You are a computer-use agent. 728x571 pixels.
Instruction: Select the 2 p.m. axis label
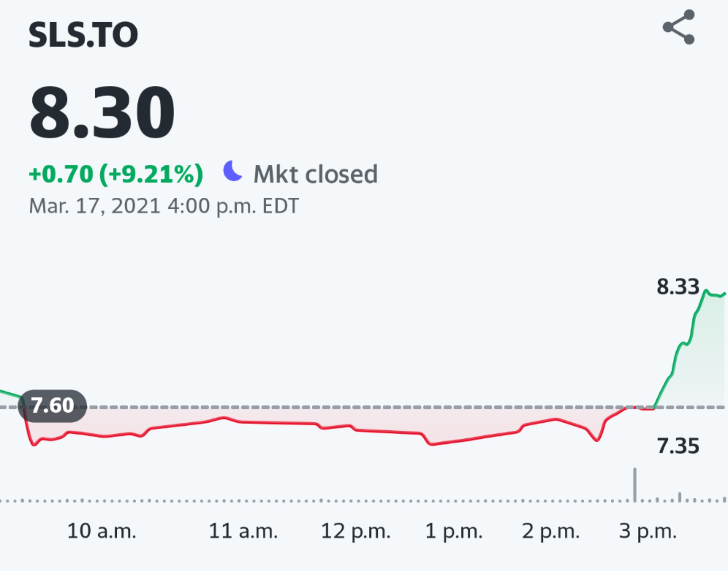click(552, 531)
